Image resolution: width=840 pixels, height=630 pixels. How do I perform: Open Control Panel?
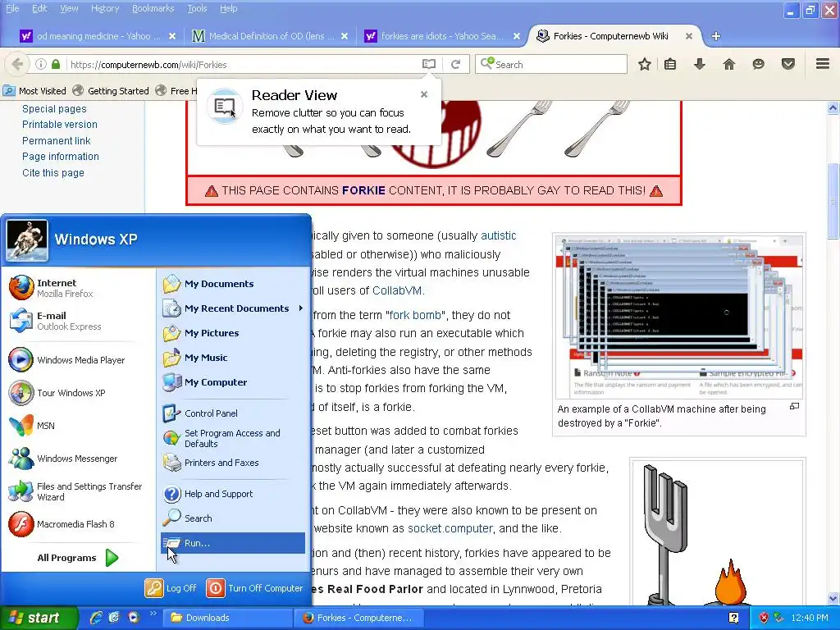pos(232,413)
